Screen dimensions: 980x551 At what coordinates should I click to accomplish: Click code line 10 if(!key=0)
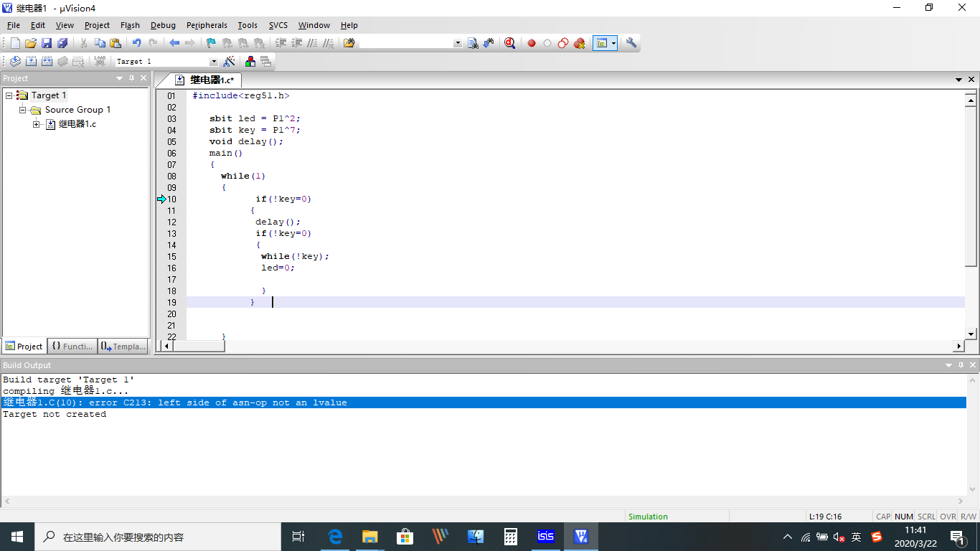tap(283, 199)
